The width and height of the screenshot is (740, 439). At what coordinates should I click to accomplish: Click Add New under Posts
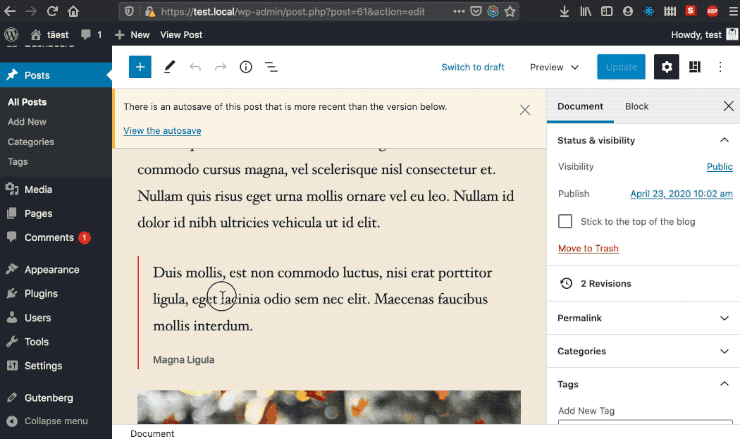pyautogui.click(x=27, y=122)
